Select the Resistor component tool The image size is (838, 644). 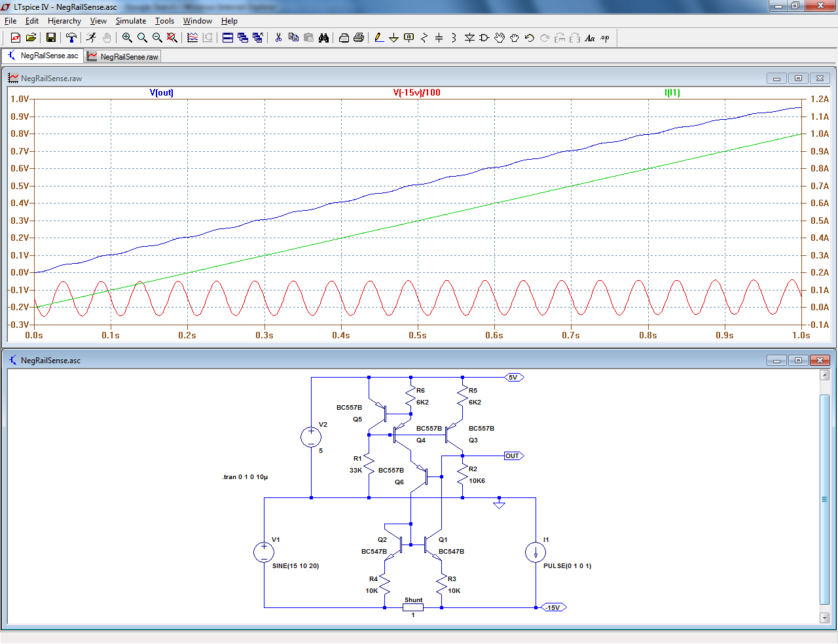pos(424,38)
